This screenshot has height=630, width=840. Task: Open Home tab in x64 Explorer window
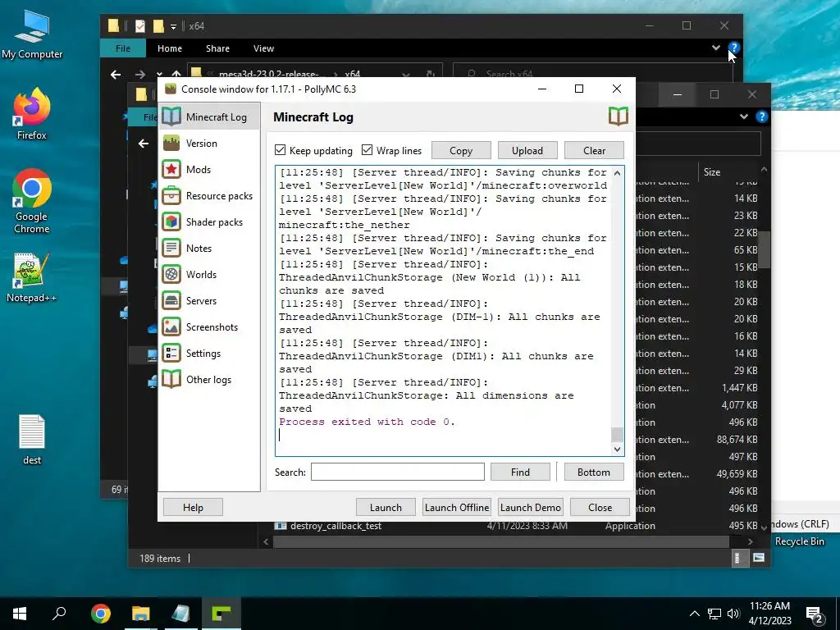170,48
